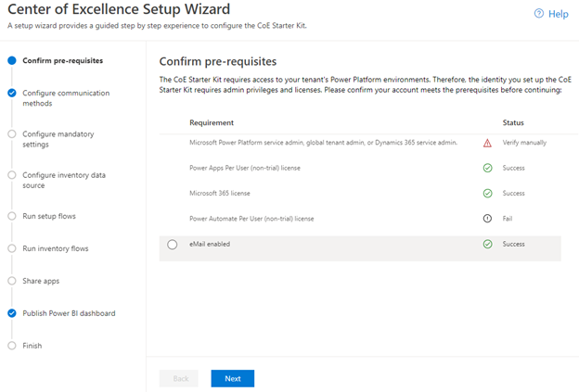Go to Confirm pre-requisites step
Viewport: 579px width, 392px height.
point(62,60)
